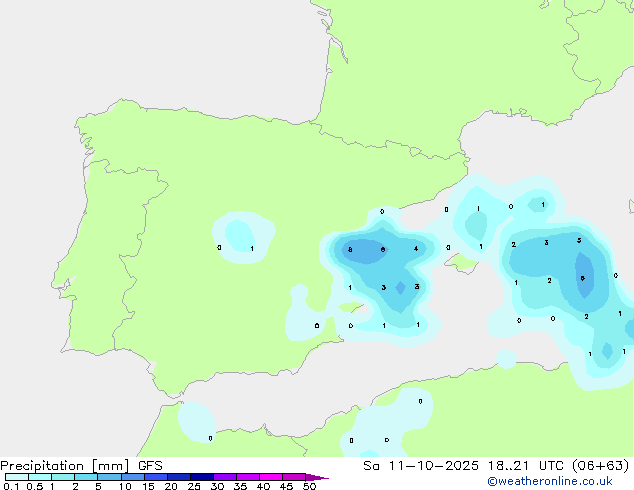Click the 1–2 mm legend swatch
The width and height of the screenshot is (634, 490).
pyautogui.click(x=63, y=477)
